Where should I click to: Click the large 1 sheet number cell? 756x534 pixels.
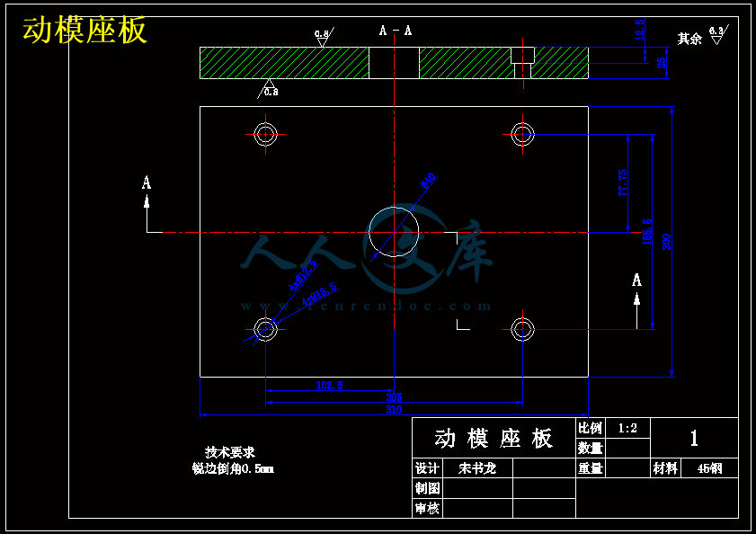694,438
